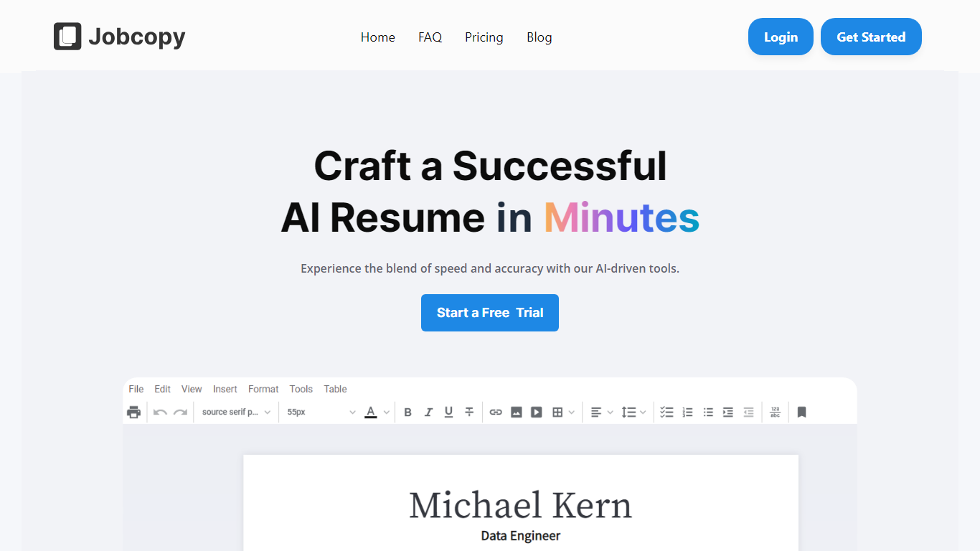Open the source serif font family dropdown

(x=236, y=412)
